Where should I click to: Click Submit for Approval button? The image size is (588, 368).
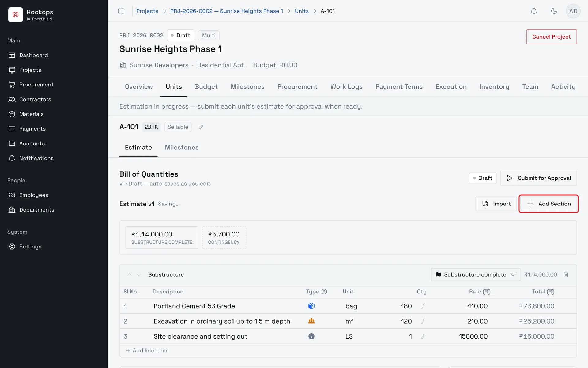(538, 178)
